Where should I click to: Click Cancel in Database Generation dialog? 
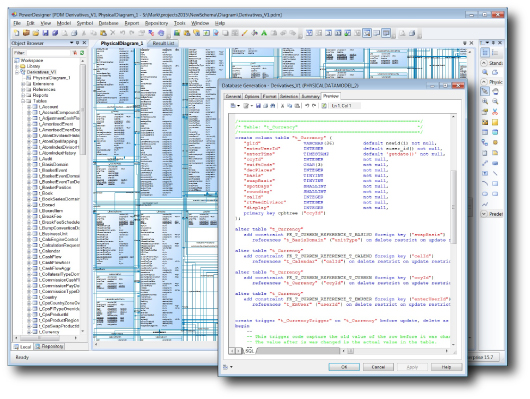378,367
